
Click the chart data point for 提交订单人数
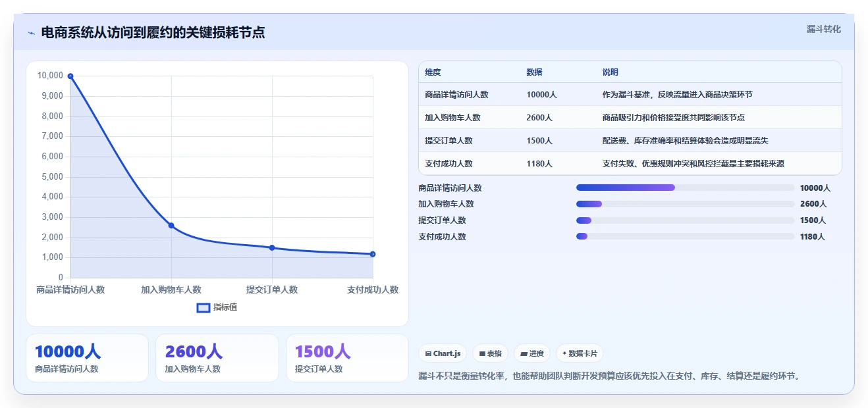[272, 248]
